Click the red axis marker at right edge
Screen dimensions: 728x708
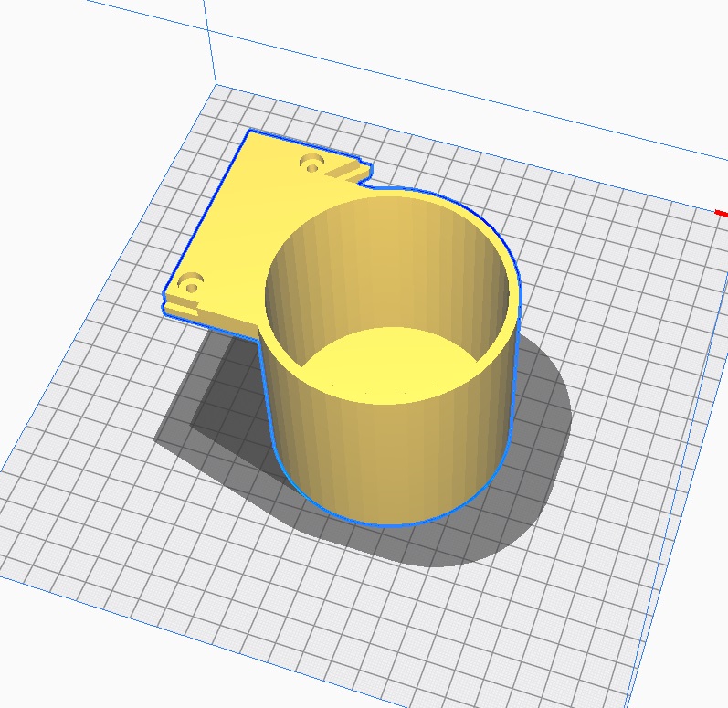721,214
